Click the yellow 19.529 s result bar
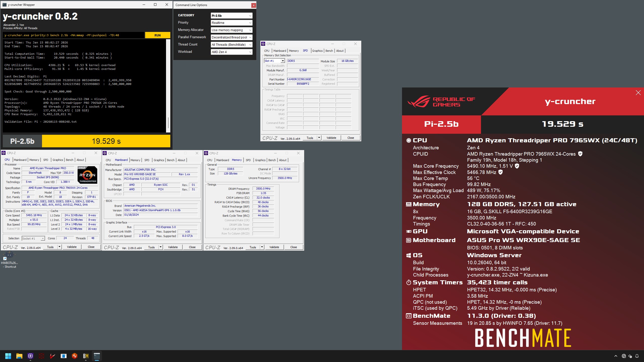The image size is (644, 362). (106, 141)
